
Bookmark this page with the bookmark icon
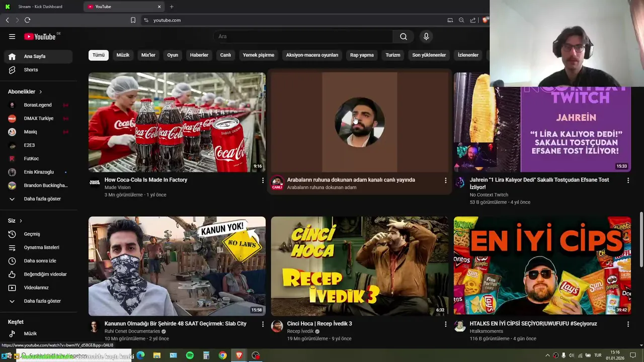pos(133,20)
